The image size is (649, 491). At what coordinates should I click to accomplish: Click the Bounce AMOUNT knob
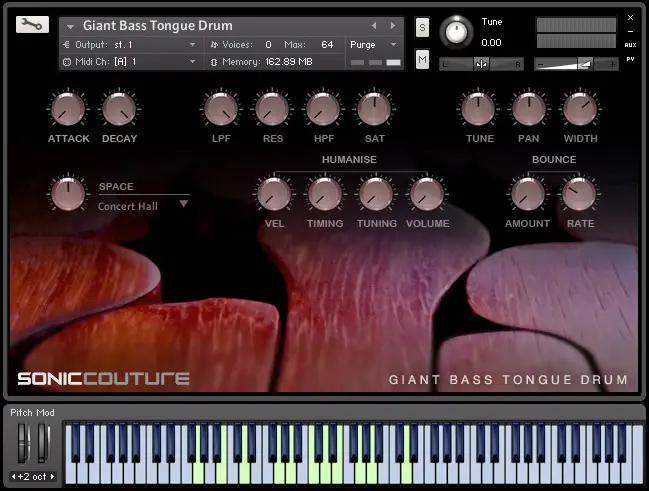pyautogui.click(x=528, y=194)
